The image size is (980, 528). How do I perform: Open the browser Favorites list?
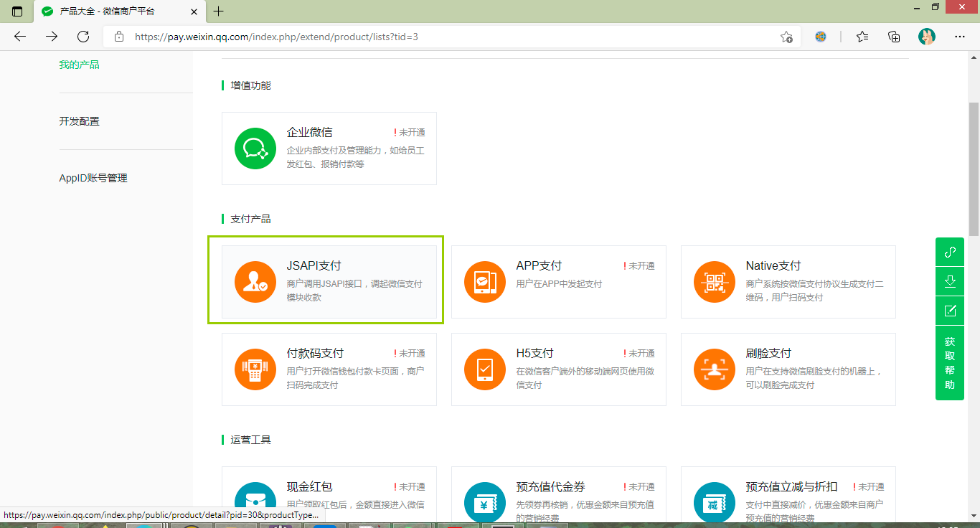coord(862,37)
